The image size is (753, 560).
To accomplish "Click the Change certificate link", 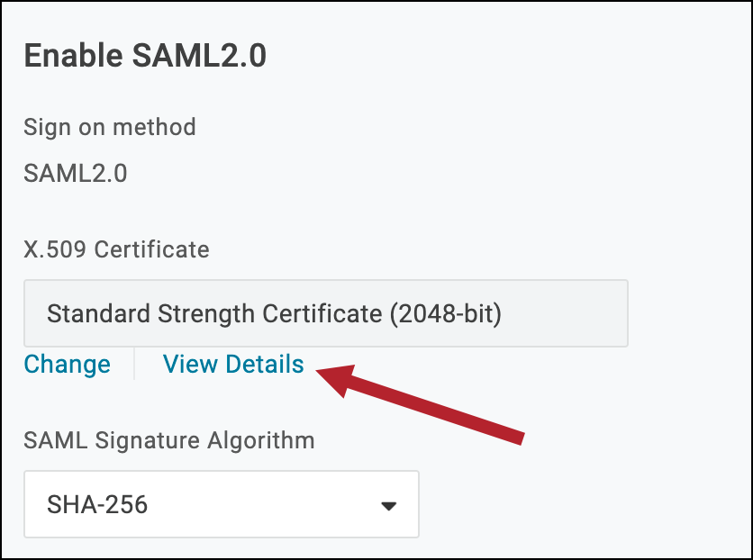I will tap(67, 365).
